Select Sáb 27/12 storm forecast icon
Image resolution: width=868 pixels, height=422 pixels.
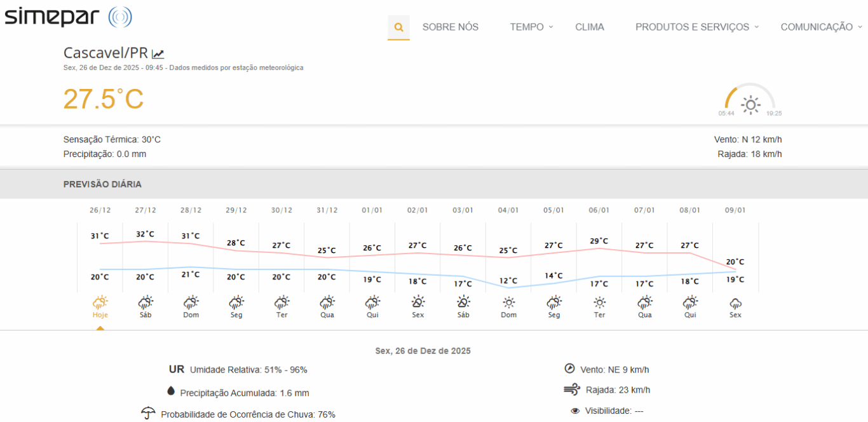coord(146,303)
